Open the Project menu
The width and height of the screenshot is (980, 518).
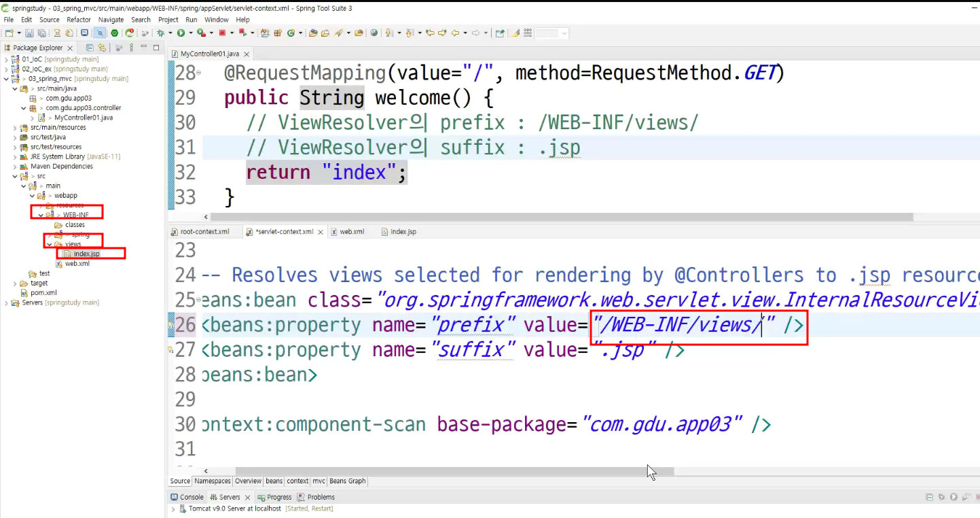(x=168, y=20)
